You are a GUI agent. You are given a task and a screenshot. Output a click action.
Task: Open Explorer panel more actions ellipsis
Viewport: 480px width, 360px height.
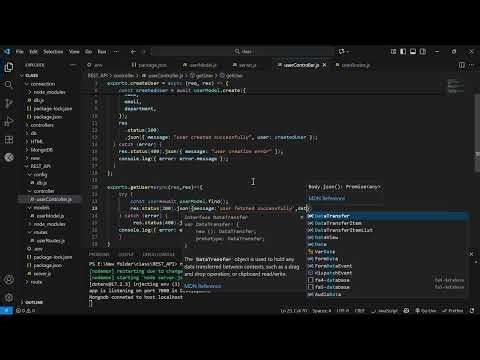tap(72, 65)
